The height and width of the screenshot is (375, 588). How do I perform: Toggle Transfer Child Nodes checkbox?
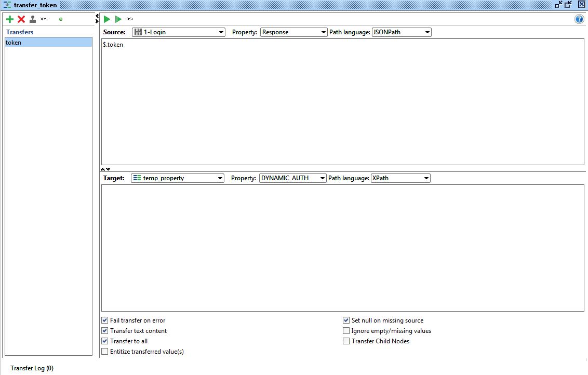coord(346,341)
